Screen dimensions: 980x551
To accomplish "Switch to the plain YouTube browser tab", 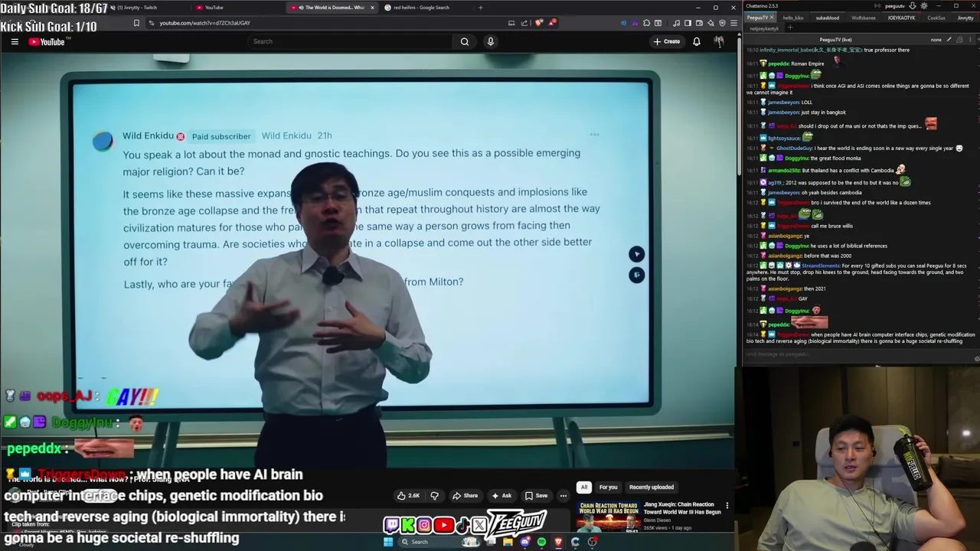I will tap(237, 8).
